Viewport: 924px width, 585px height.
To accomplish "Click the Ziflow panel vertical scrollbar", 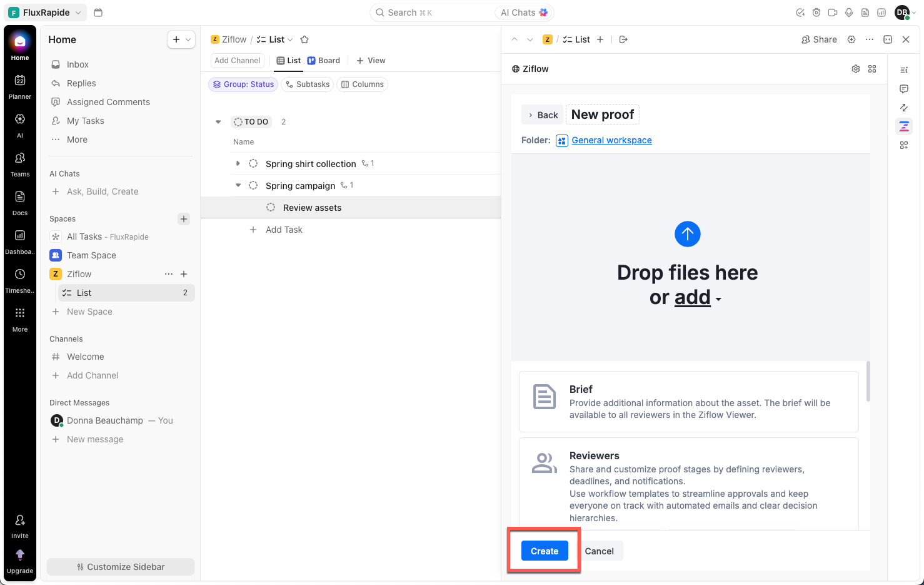I will (x=868, y=382).
